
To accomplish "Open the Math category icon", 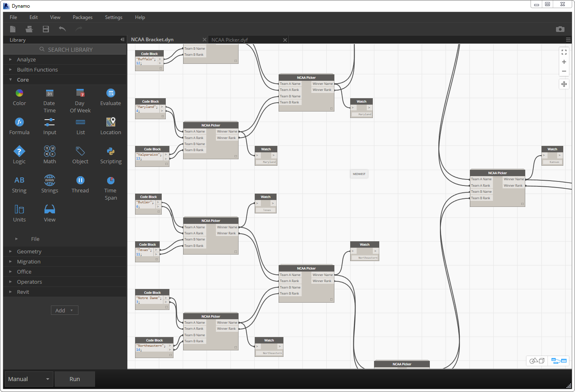I will 50,151.
